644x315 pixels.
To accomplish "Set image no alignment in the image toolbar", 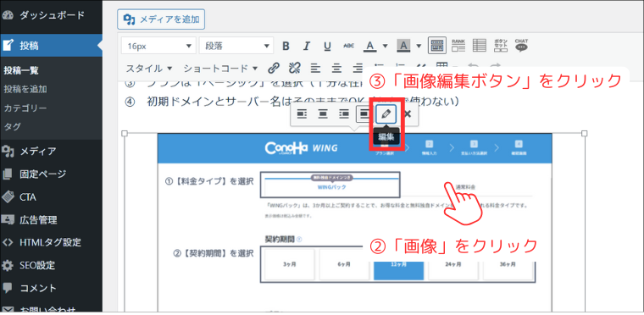I will click(364, 113).
